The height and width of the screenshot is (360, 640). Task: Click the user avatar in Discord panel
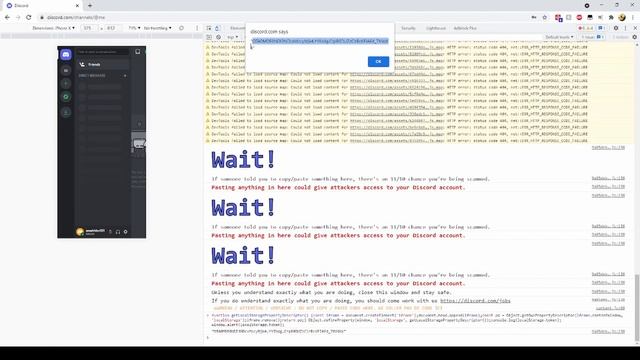(x=80, y=231)
